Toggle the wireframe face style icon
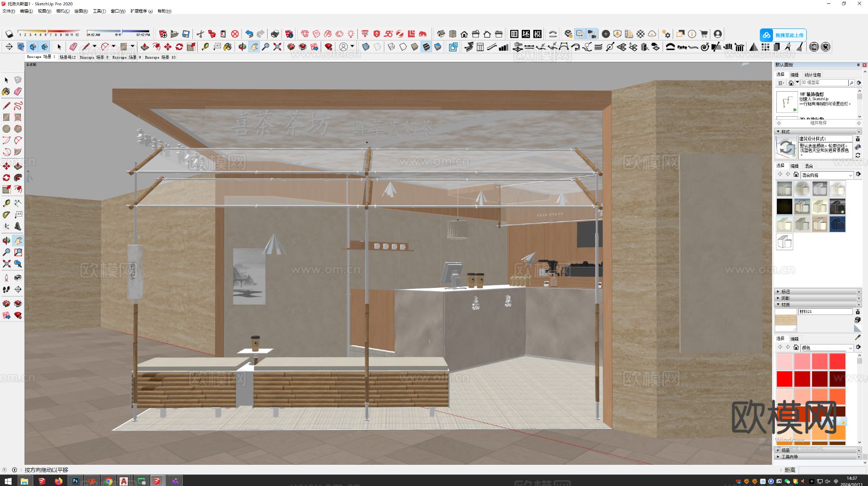The height and width of the screenshot is (486, 868). point(392,47)
